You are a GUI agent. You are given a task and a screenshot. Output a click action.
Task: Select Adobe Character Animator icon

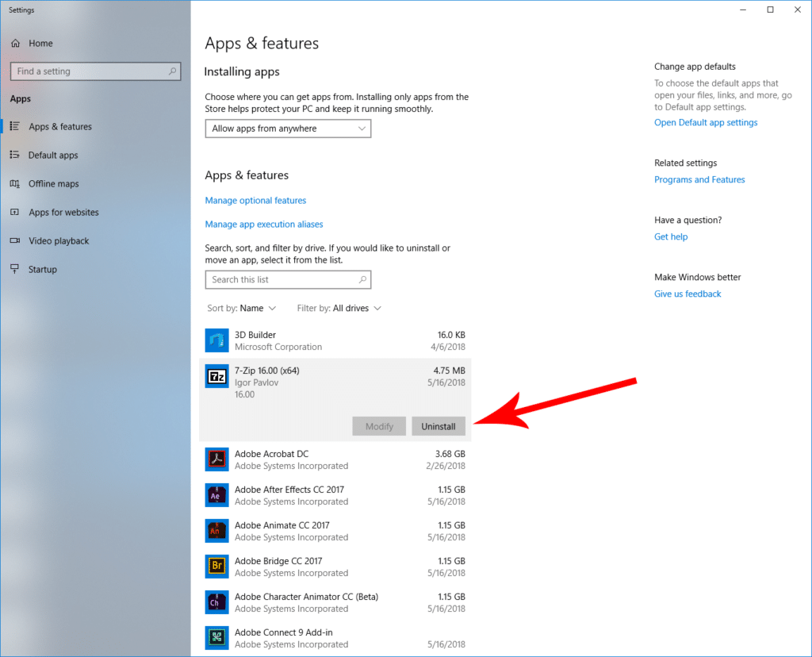point(216,602)
